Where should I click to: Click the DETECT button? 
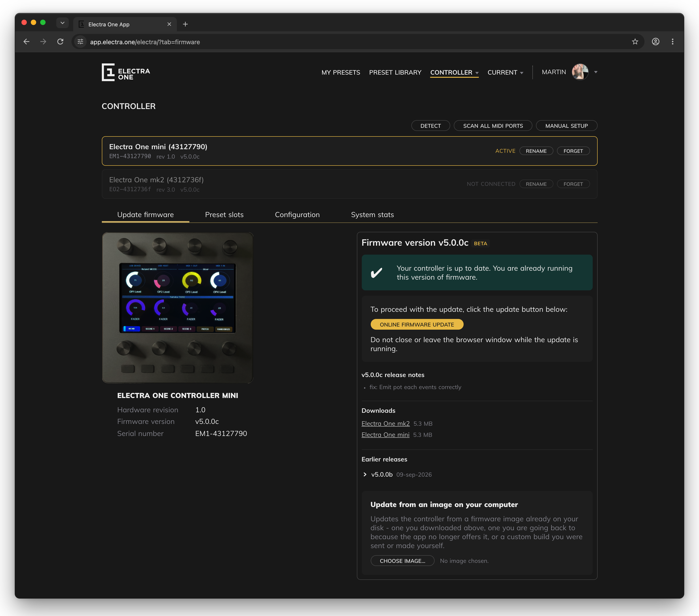pos(431,126)
